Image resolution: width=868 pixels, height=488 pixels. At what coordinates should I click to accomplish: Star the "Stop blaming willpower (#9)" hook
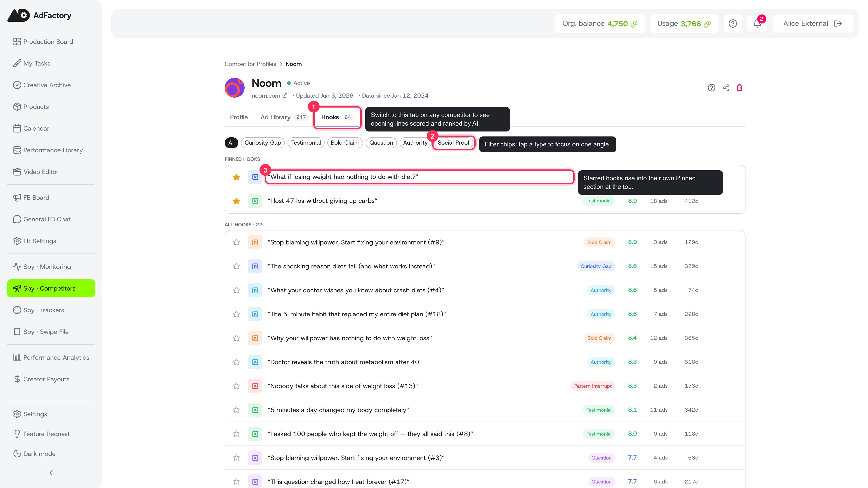[x=236, y=242]
